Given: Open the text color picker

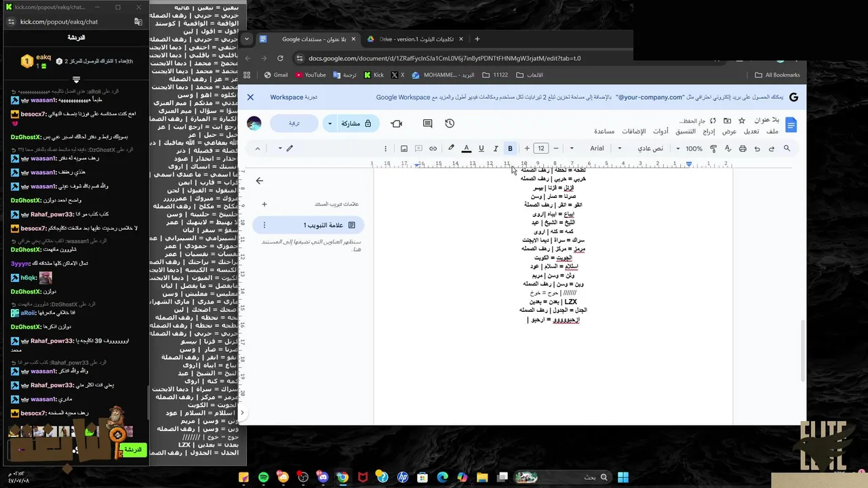Looking at the screenshot, I should click(467, 148).
